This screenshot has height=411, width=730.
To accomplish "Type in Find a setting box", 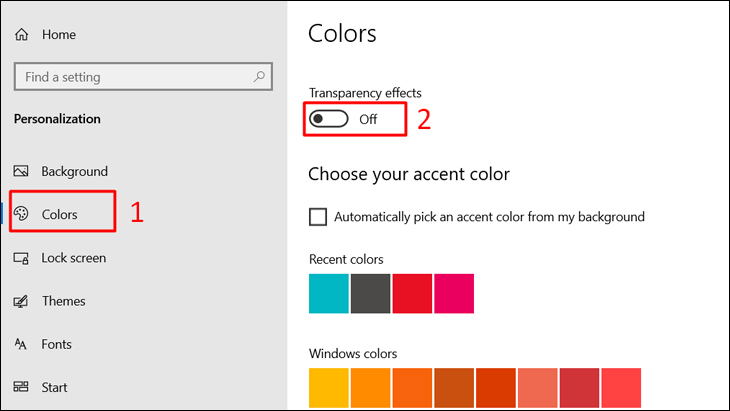I will (130, 77).
